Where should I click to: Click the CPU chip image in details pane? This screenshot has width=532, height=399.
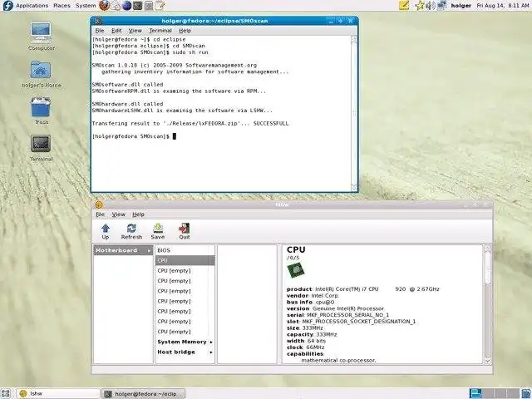pos(296,271)
